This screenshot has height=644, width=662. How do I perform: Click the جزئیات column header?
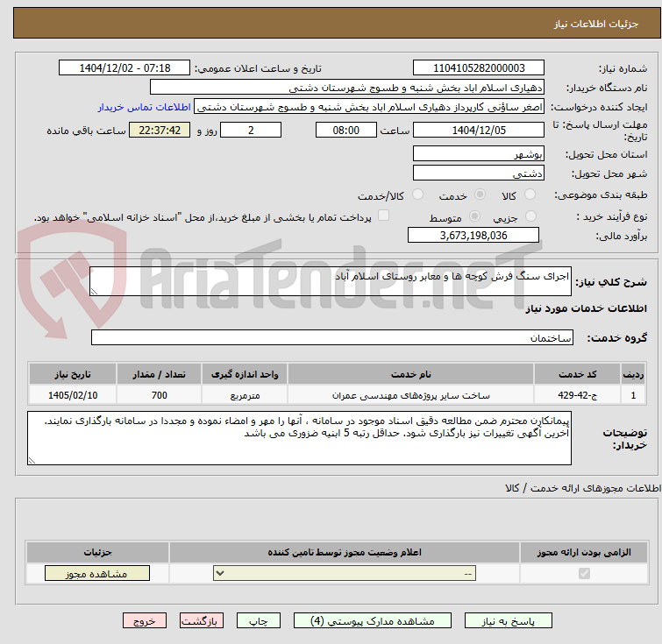coord(97,552)
